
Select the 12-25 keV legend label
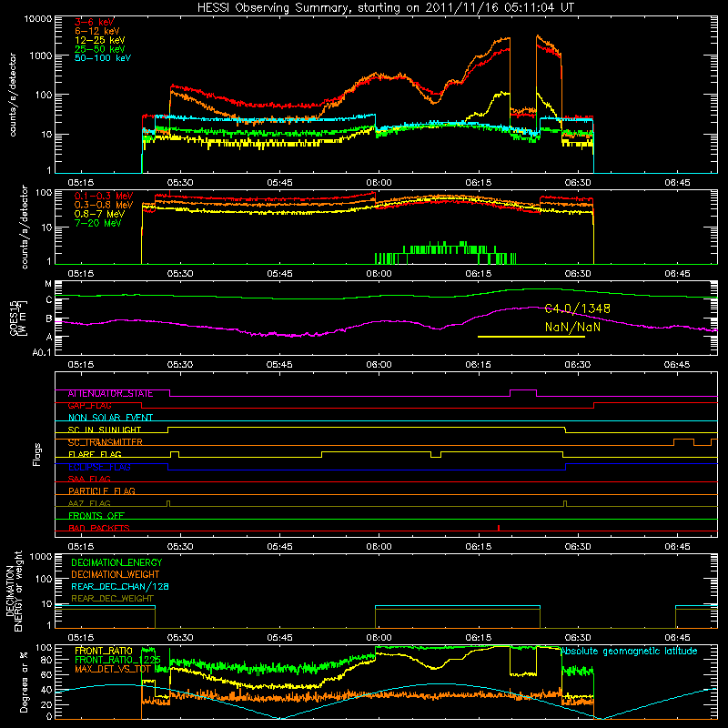pyautogui.click(x=100, y=40)
